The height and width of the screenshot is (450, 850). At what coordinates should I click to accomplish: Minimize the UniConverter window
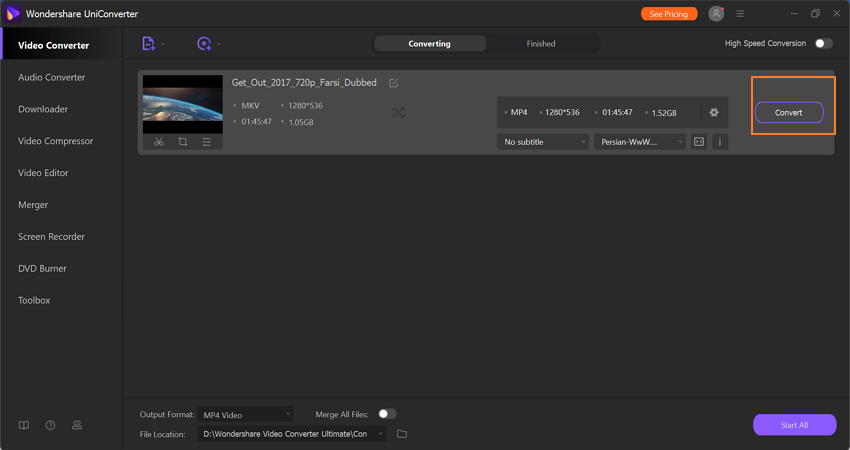(794, 14)
